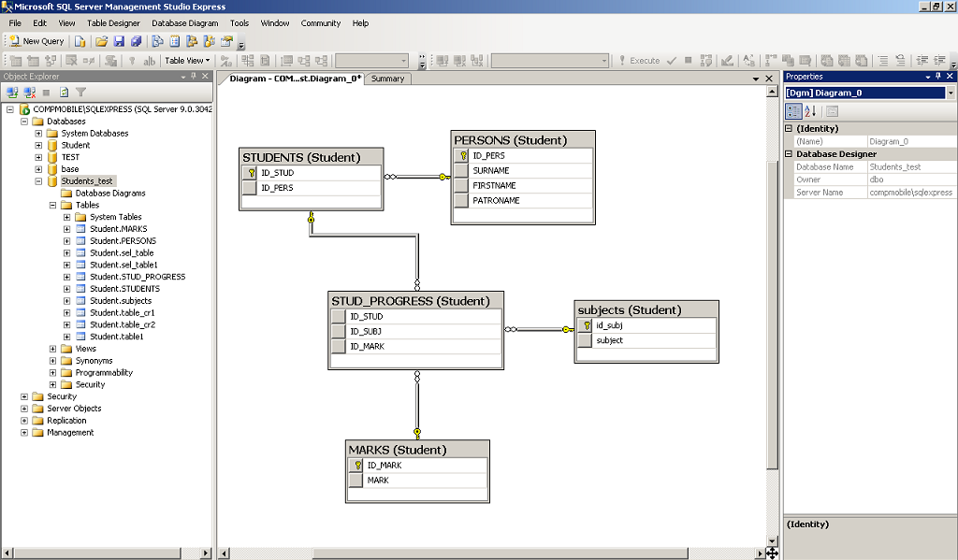Click the Registered Servers toolbar icon
This screenshot has width=958, height=560.
pyautogui.click(x=157, y=41)
